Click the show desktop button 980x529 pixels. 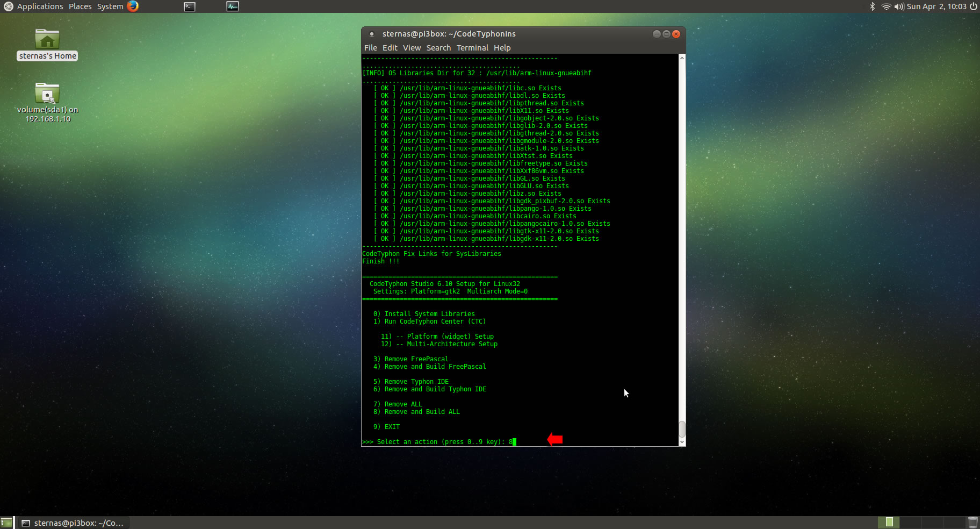coord(6,523)
